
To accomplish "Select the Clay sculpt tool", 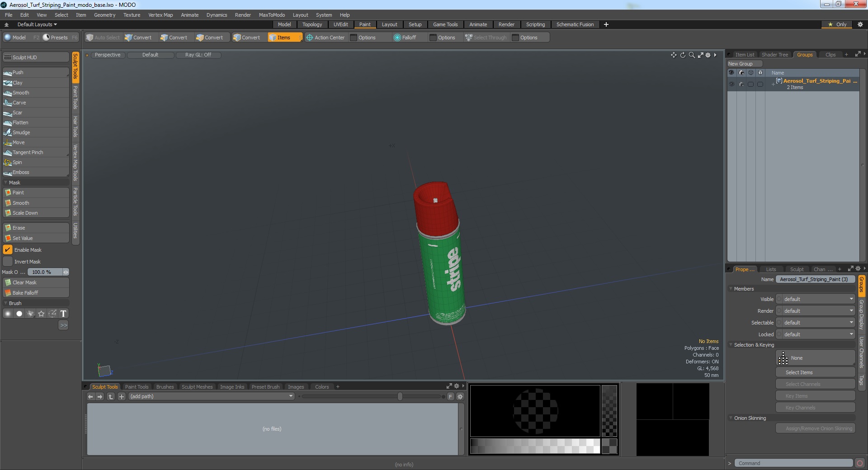I will (x=36, y=83).
